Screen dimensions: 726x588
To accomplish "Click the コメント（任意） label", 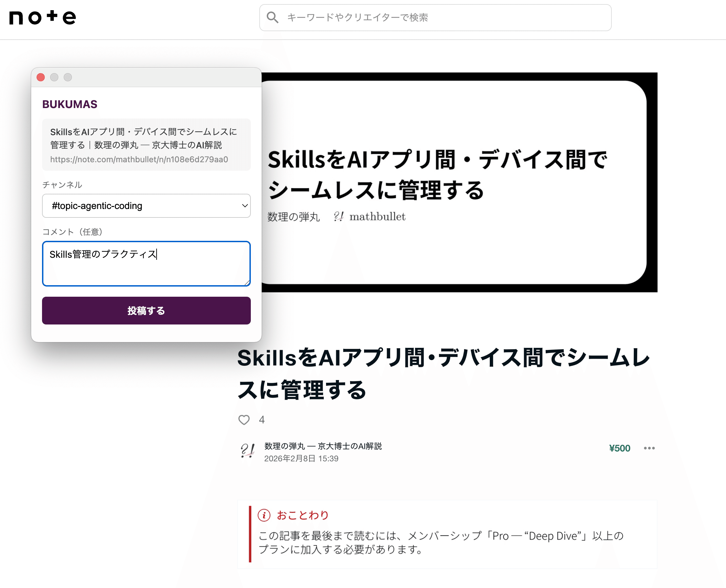I will [72, 232].
